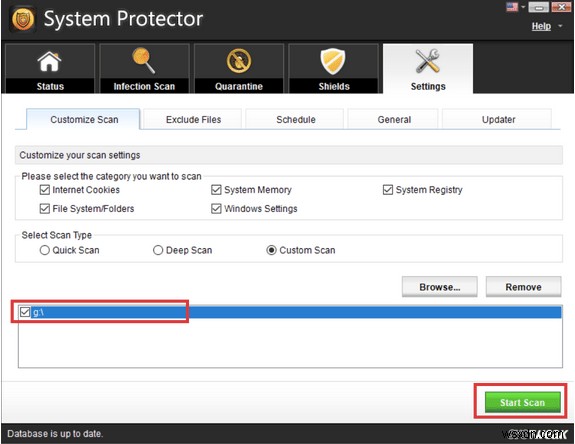This screenshot has width=575, height=444.
Task: Open the Settings tools icon tab
Action: click(428, 69)
